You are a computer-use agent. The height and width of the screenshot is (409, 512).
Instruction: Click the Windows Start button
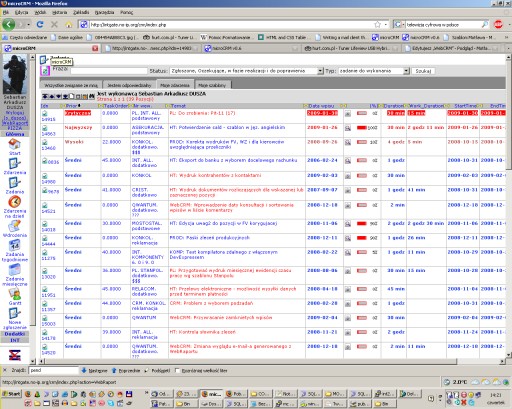click(11, 394)
